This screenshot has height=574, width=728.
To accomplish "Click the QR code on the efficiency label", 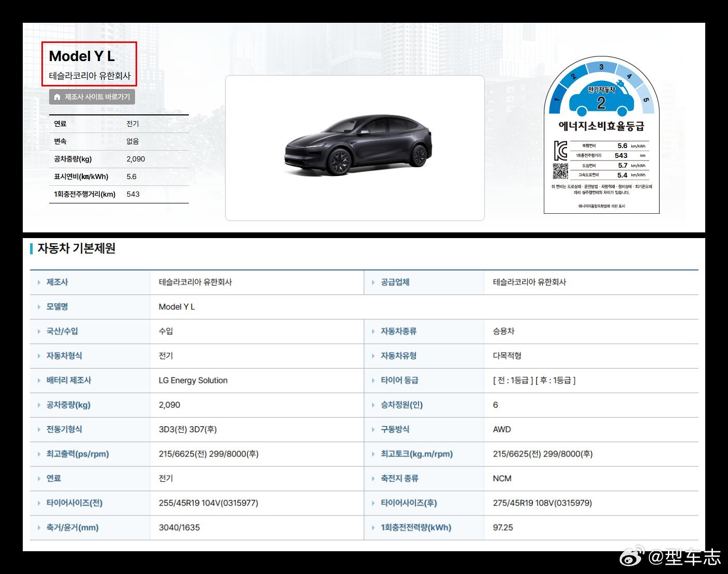I will [x=560, y=169].
